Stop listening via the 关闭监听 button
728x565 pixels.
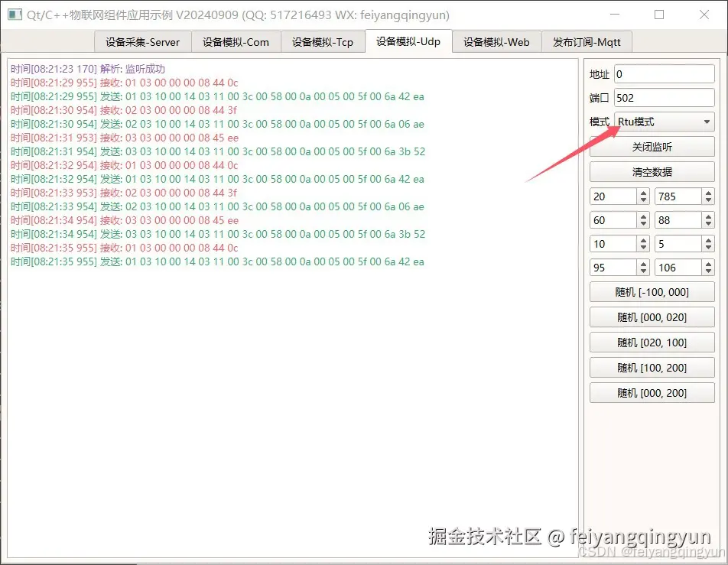pos(652,146)
